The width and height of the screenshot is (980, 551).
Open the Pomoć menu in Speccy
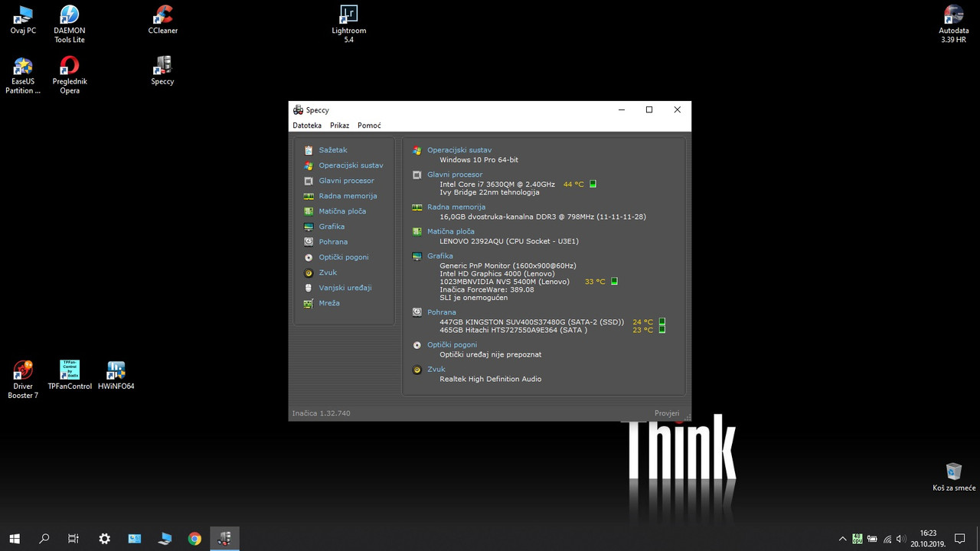coord(369,126)
